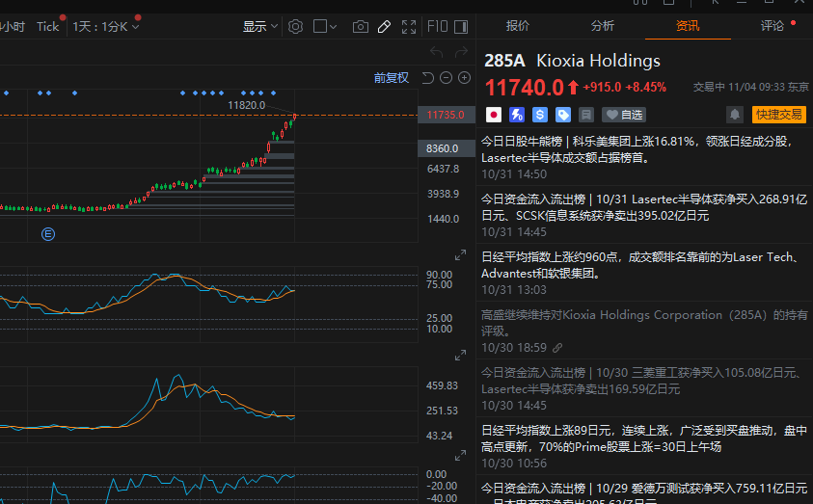Expand the third indicator sub-chart panel
The width and height of the screenshot is (813, 504).
460,455
